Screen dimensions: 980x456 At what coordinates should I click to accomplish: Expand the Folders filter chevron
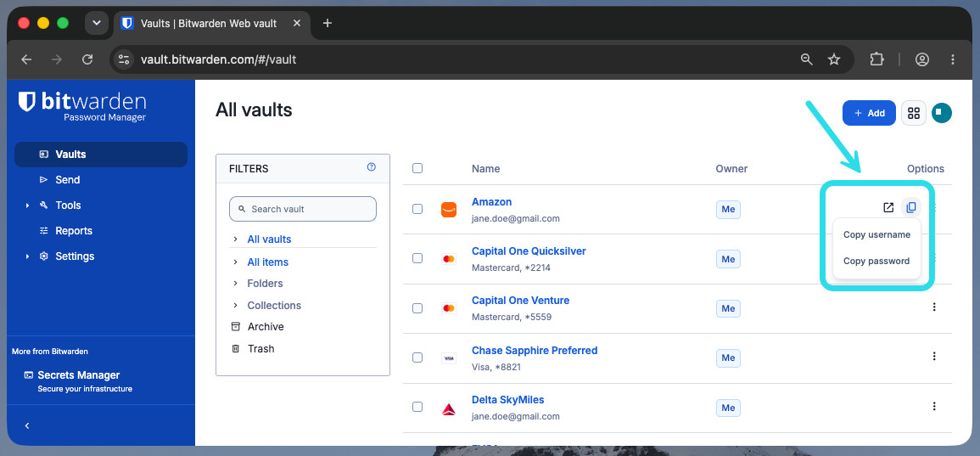(235, 283)
